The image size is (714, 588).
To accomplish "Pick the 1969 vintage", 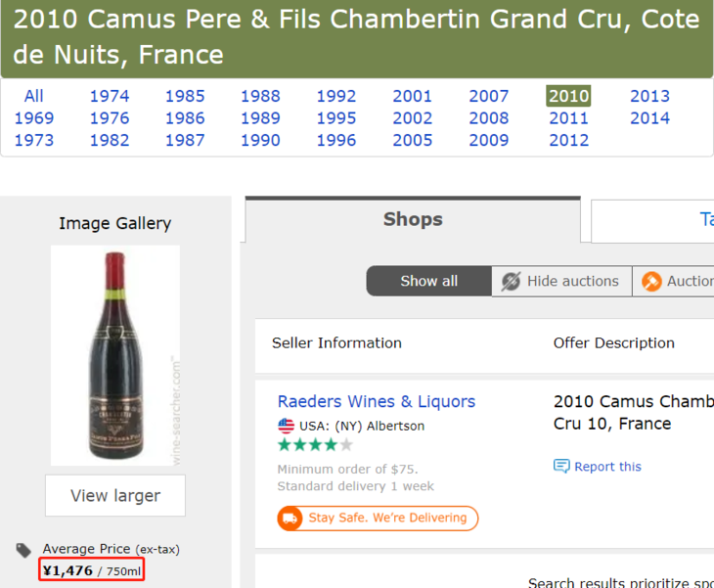I will [34, 118].
